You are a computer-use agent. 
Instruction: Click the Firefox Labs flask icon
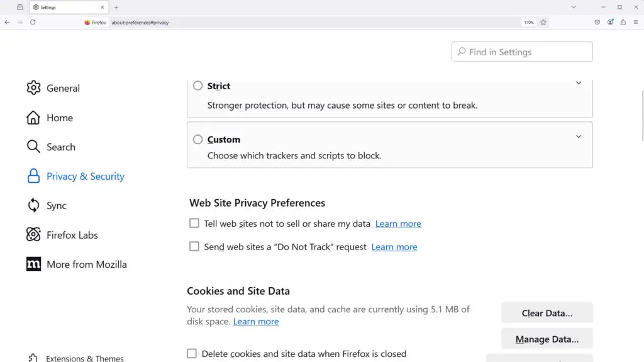click(33, 234)
